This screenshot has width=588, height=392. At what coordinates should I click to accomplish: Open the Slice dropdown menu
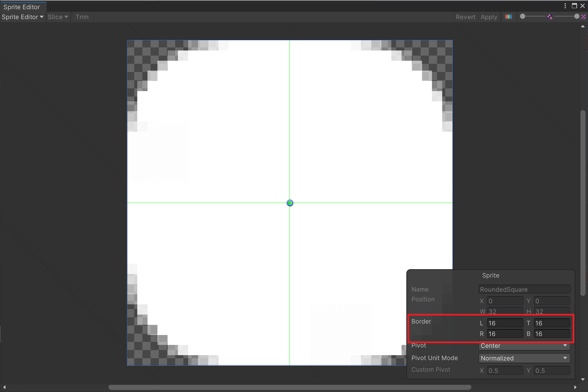pyautogui.click(x=58, y=17)
